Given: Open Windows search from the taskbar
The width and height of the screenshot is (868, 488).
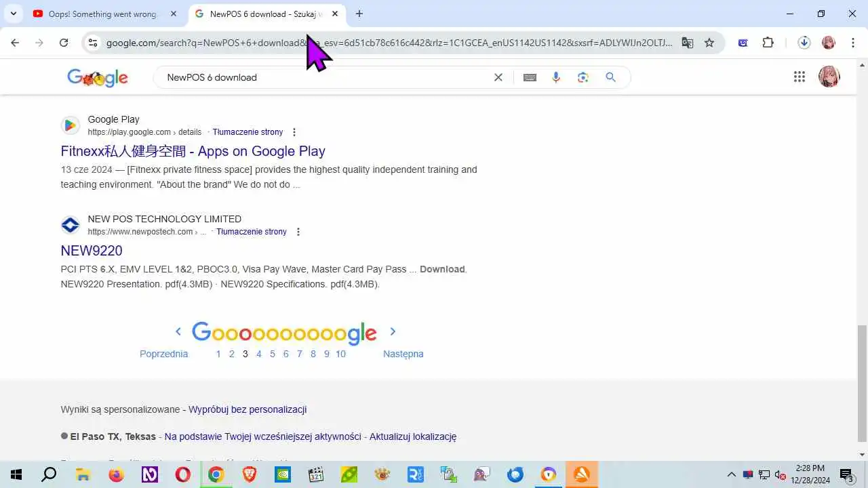Looking at the screenshot, I should pyautogui.click(x=49, y=474).
